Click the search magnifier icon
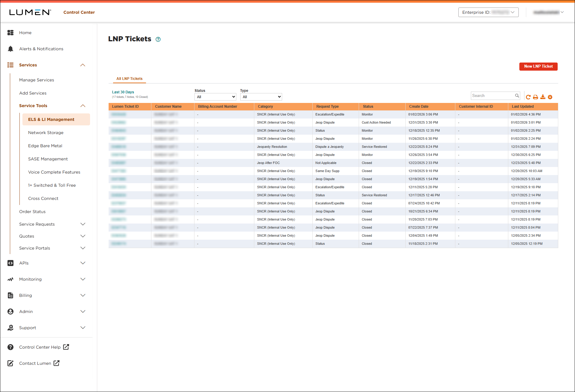Viewport: 575px width, 392px height. coord(517,96)
